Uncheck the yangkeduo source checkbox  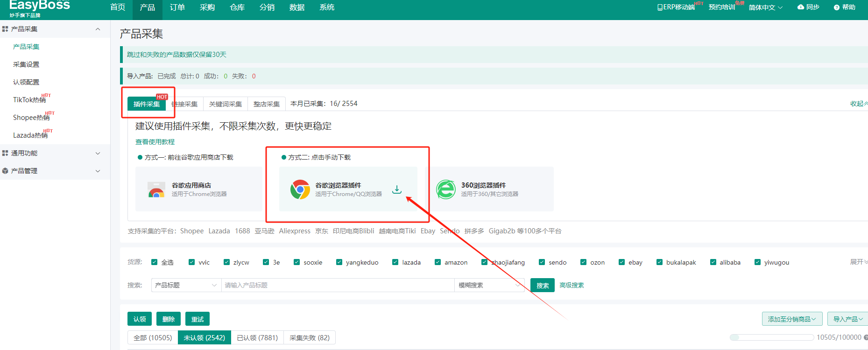coord(339,262)
